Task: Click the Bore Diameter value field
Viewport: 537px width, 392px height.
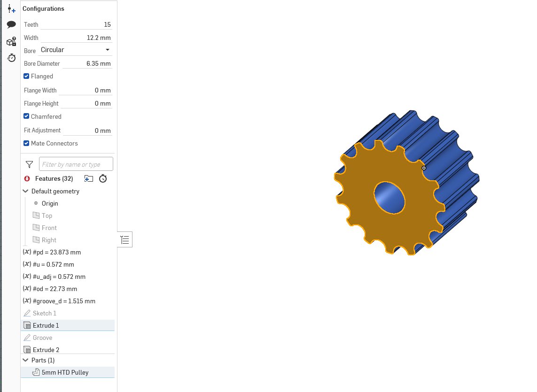Action: pyautogui.click(x=87, y=64)
